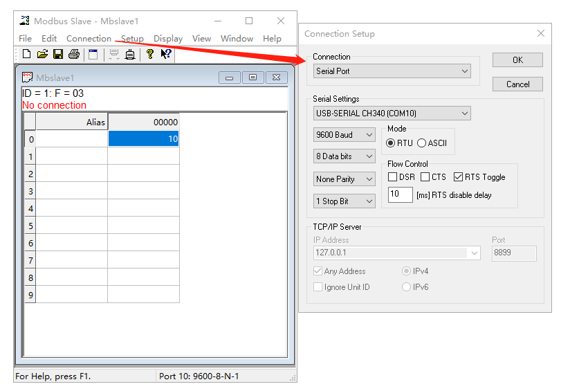Click the context help arrow icon
Image resolution: width=588 pixels, height=391 pixels.
point(166,54)
